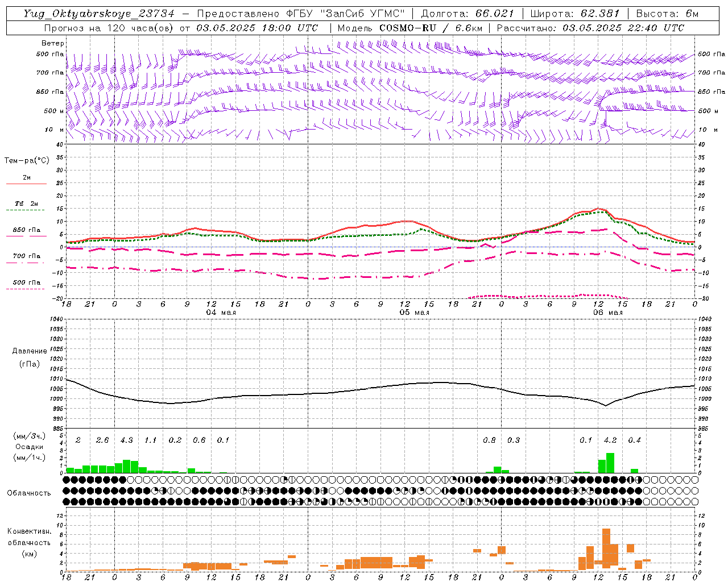The height and width of the screenshot is (582, 728).
Task: Select the 4.3 precipitation total value
Action: (127, 440)
